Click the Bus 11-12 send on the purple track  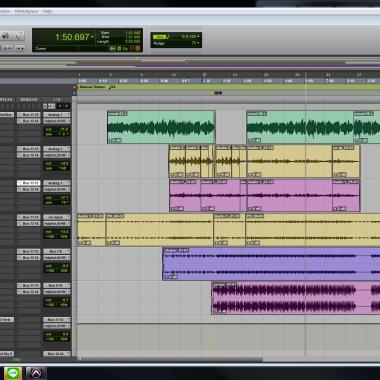tap(29, 251)
